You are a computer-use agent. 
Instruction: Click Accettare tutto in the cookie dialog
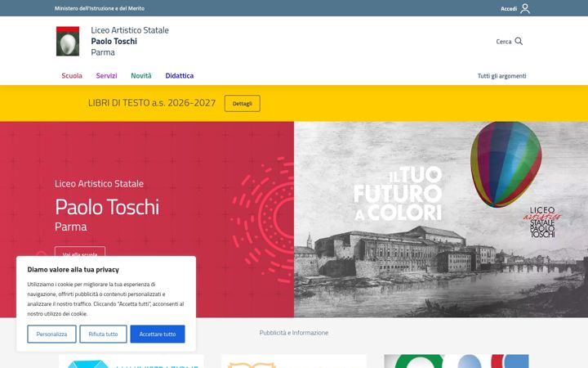158,334
